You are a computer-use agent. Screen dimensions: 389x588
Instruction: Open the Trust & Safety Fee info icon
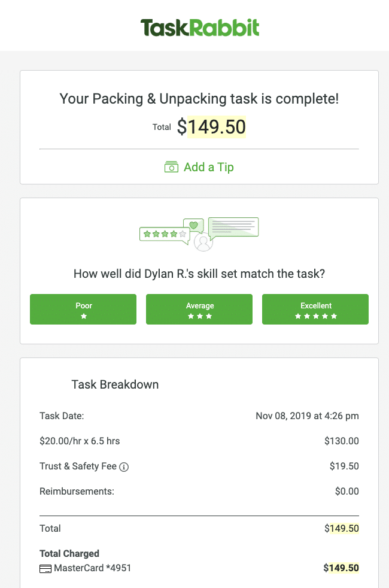click(x=124, y=467)
